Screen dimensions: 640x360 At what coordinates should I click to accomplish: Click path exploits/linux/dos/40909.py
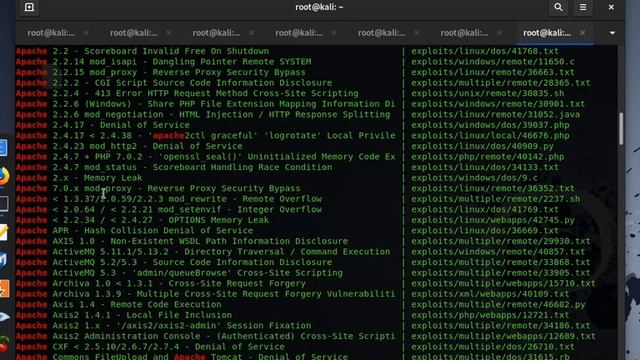click(482, 146)
